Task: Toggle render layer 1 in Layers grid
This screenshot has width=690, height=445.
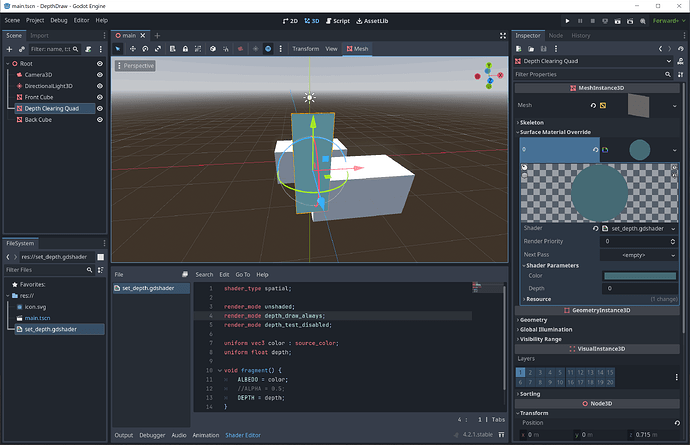Action: click(x=520, y=372)
